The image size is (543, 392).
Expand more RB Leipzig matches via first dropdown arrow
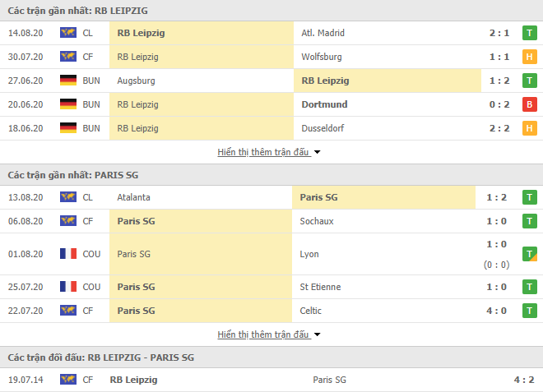click(318, 152)
